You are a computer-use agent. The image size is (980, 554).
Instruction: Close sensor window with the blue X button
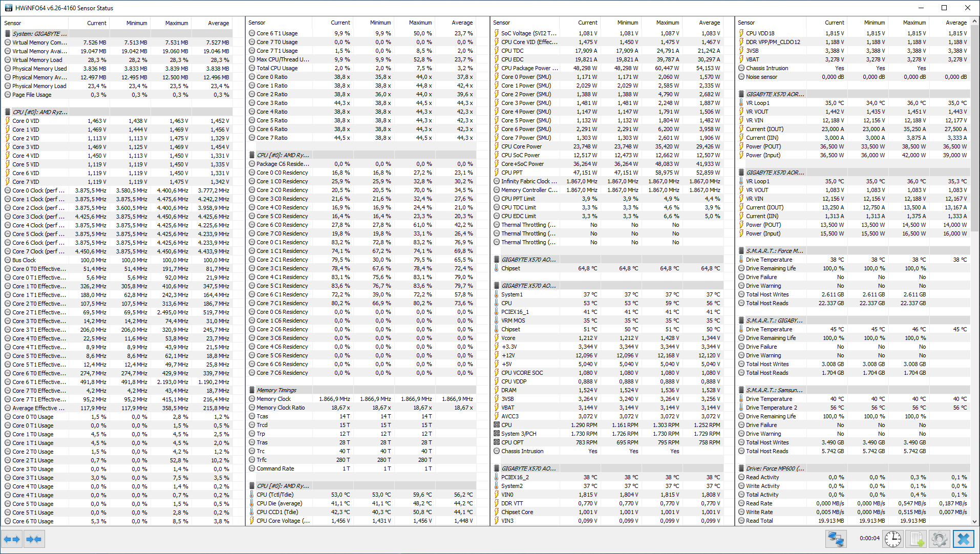[x=963, y=539]
